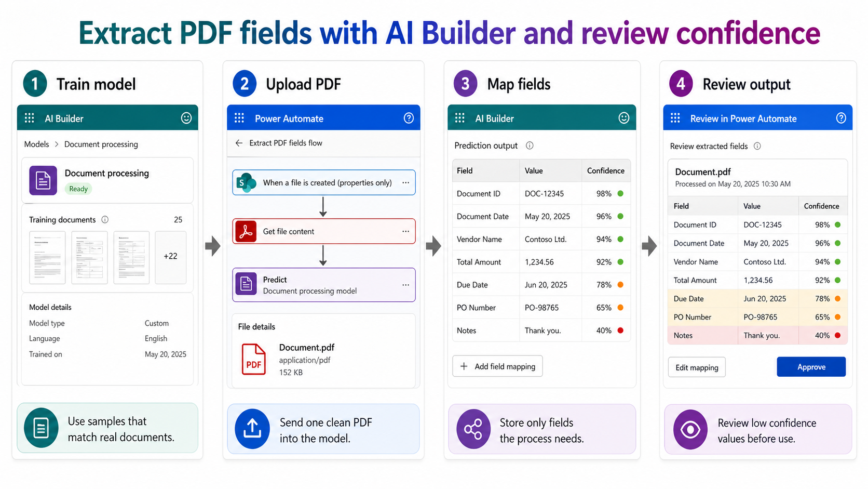Click purple Document processing model icon

43,180
